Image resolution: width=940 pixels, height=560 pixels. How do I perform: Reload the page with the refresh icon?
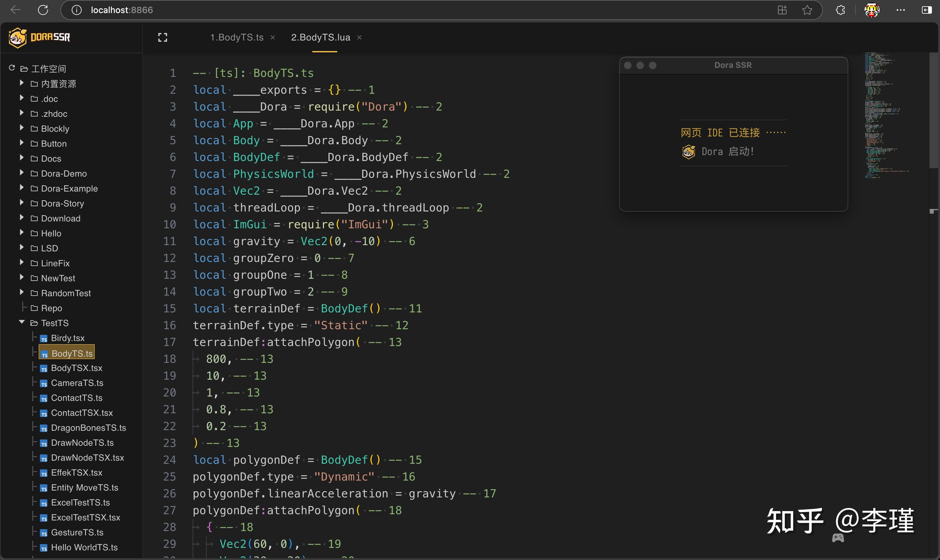(x=43, y=10)
